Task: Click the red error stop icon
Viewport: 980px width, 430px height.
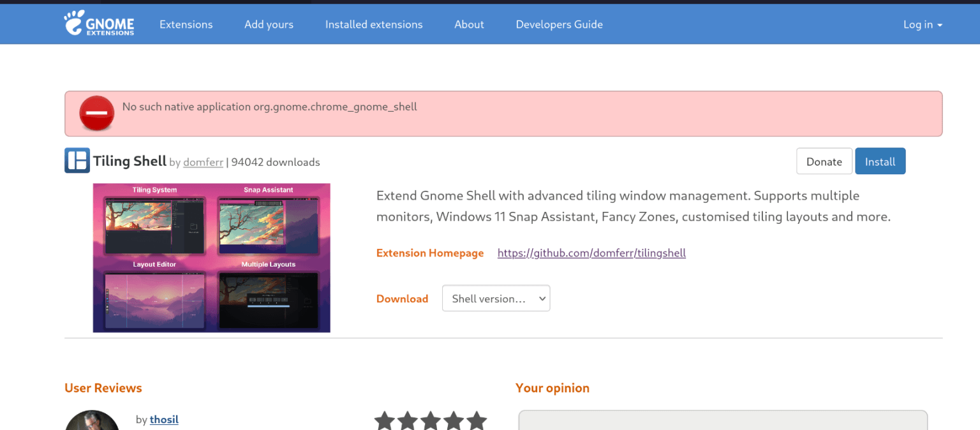Action: click(96, 114)
